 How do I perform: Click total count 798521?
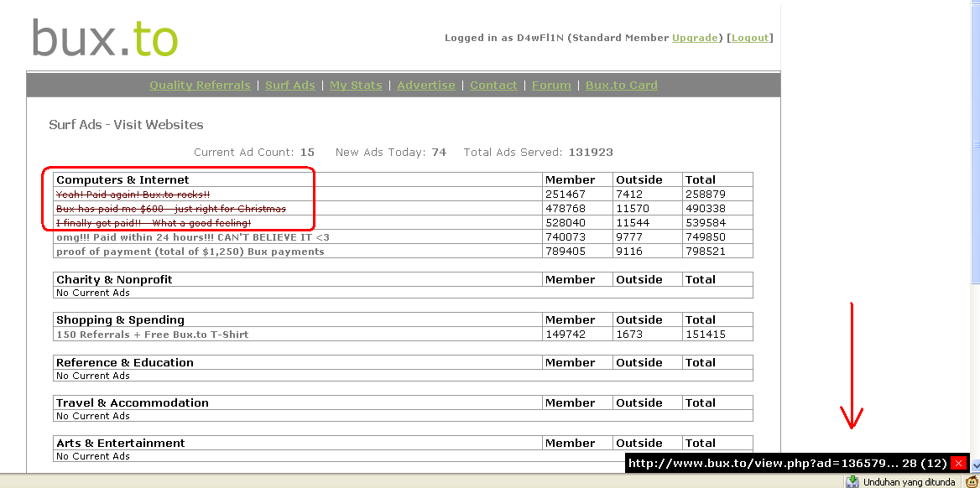[x=706, y=252]
